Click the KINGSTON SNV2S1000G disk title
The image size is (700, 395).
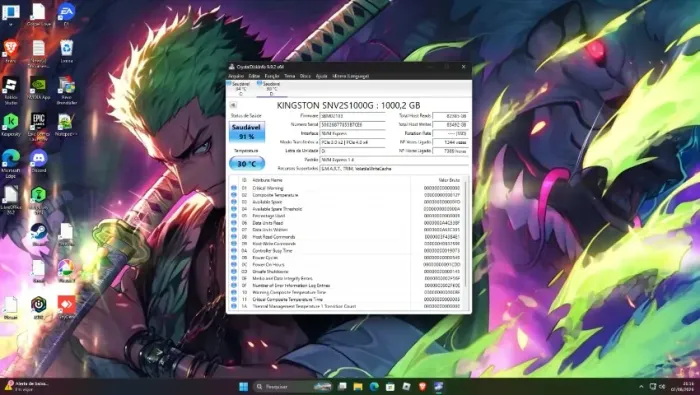click(348, 105)
